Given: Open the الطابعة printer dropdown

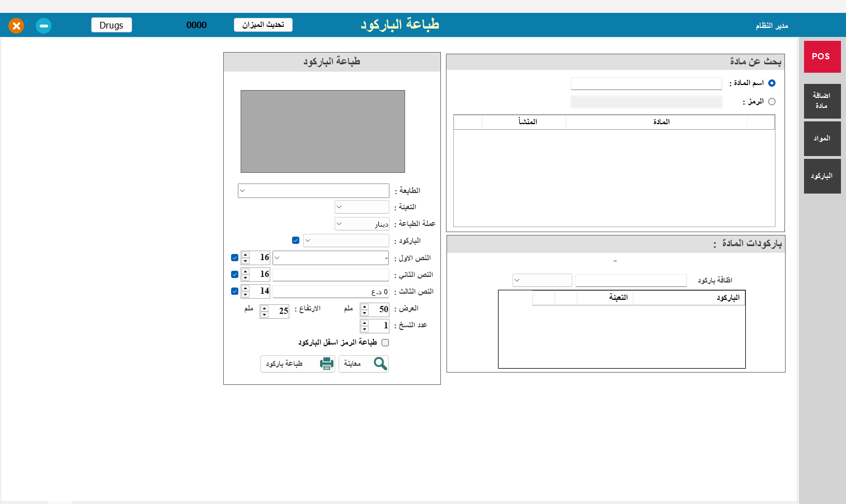Looking at the screenshot, I should [313, 191].
